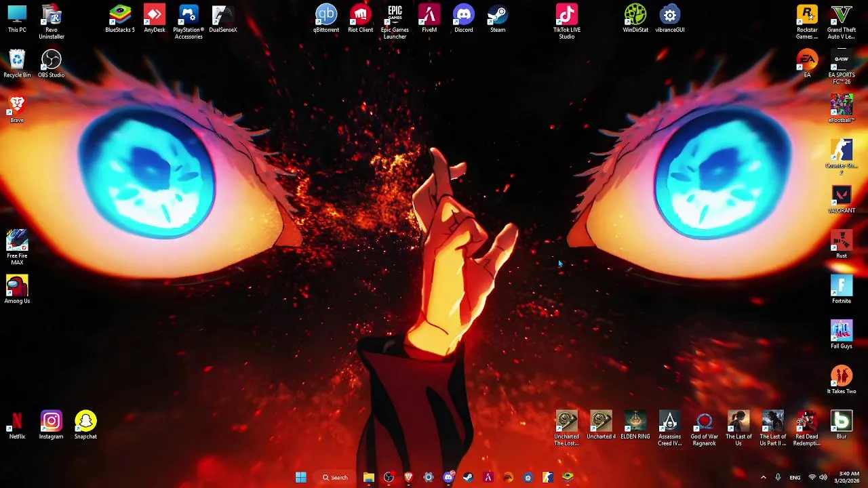Launch DualSenseX desktop icon
Screen dimensions: 868x488
[x=223, y=19]
